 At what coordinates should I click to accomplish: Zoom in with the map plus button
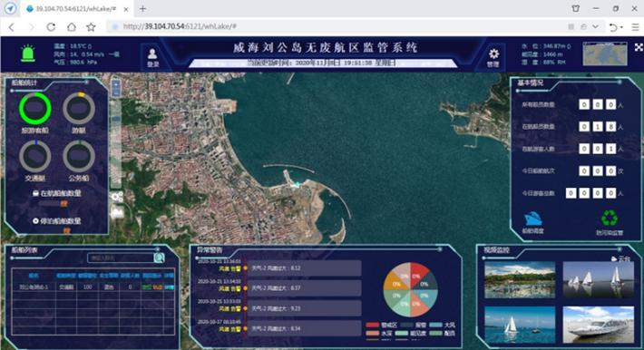116,84
